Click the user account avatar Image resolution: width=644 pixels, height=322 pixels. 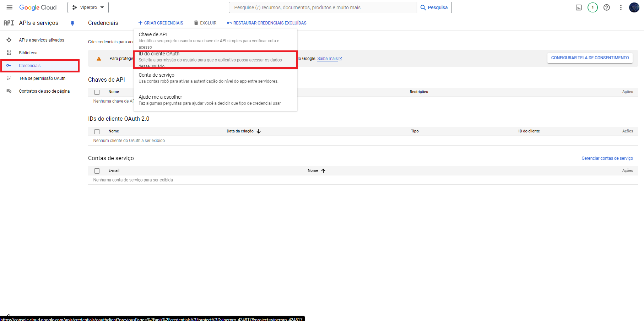[634, 7]
